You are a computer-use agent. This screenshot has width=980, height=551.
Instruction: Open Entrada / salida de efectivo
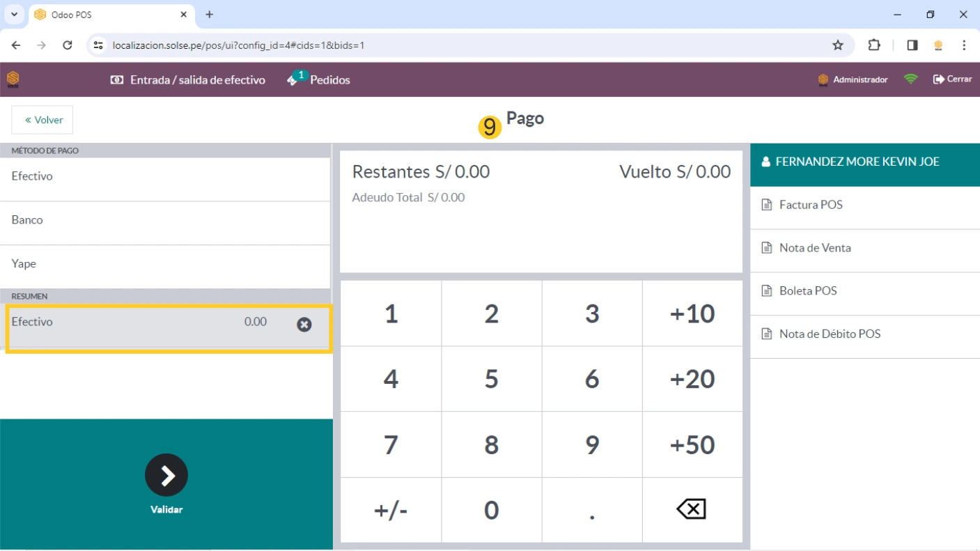[x=188, y=80]
